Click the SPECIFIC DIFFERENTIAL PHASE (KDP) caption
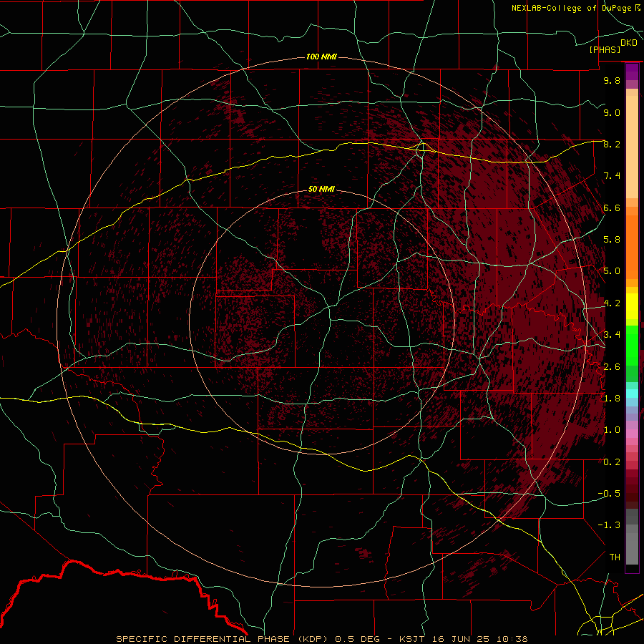 point(223,639)
